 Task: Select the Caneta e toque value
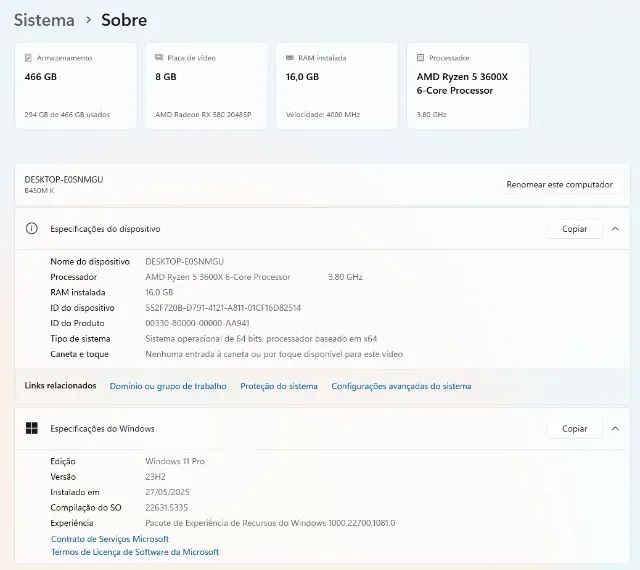274,354
